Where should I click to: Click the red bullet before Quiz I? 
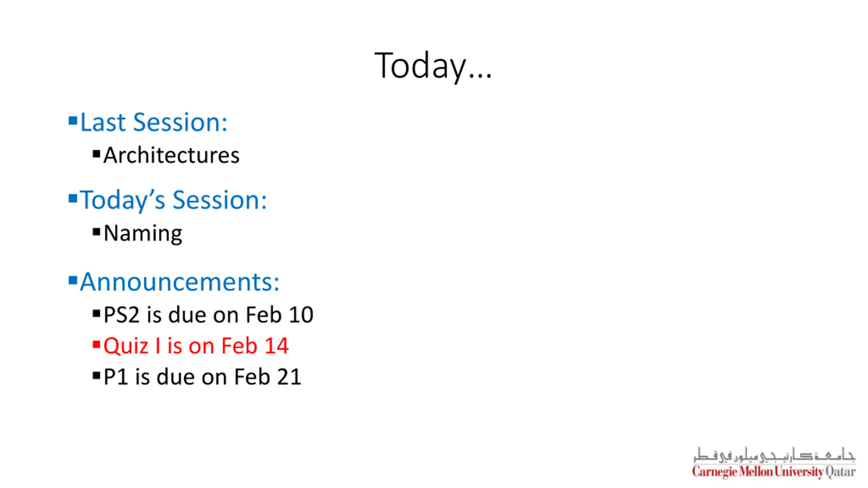click(x=96, y=345)
